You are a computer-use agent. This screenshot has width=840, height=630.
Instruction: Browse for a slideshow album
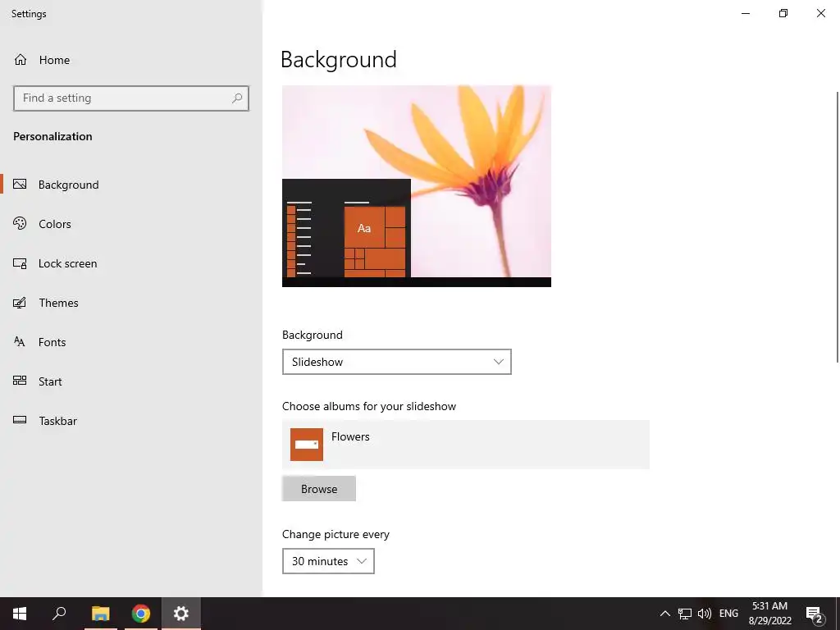pyautogui.click(x=319, y=489)
